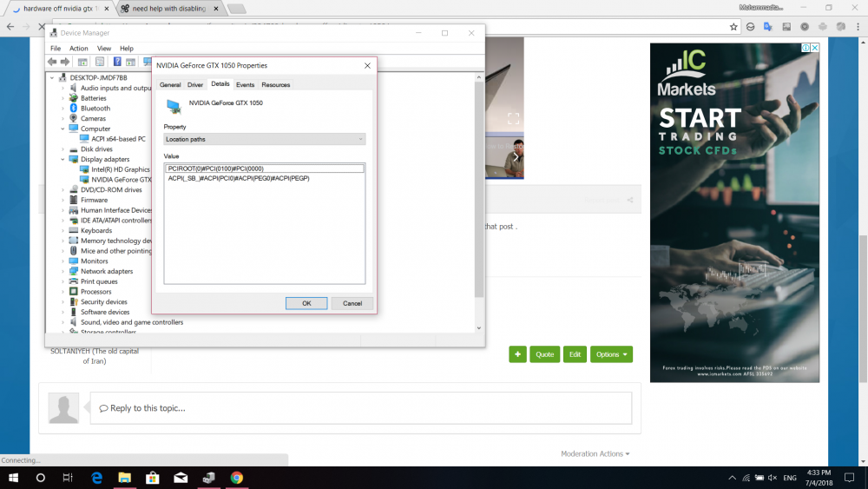
Task: Click the ENG language indicator in system tray
Action: pos(790,478)
